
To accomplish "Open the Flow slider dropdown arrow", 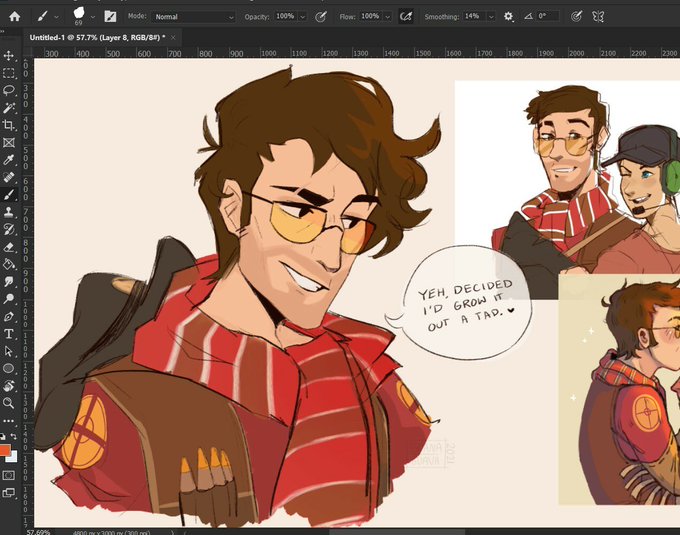I will (388, 17).
